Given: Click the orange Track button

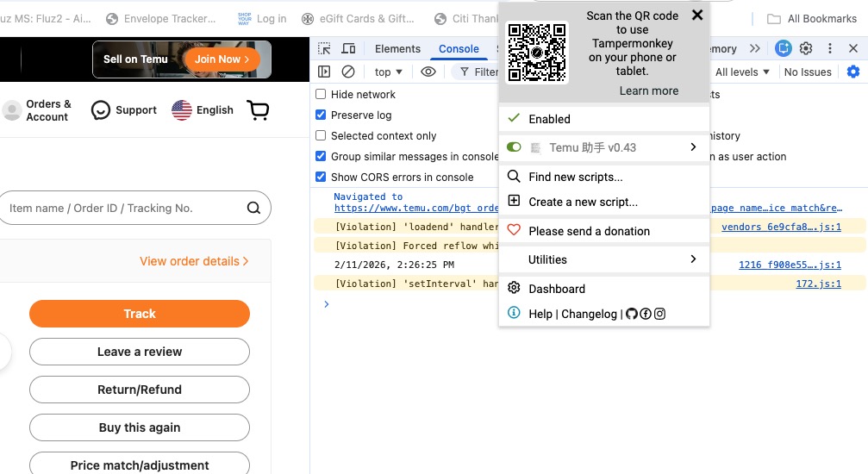Looking at the screenshot, I should pyautogui.click(x=140, y=314).
